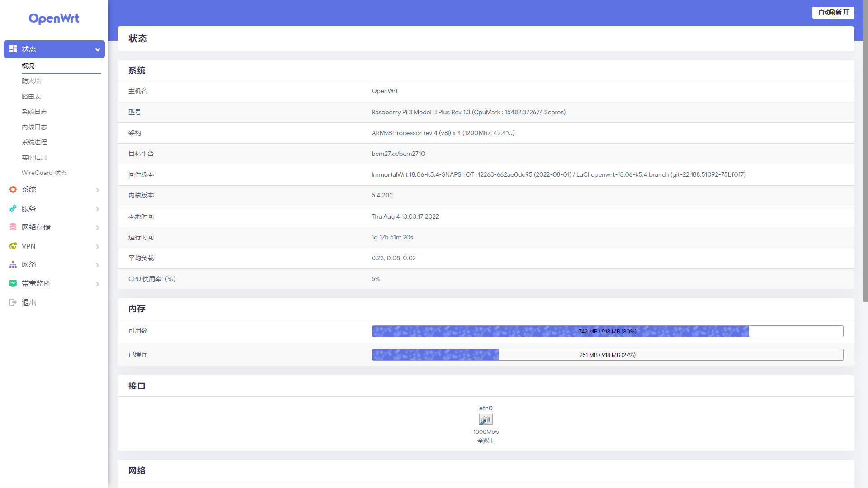Click the 状态 grid icon in sidebar
Viewport: 868px width, 488px height.
pyautogui.click(x=13, y=49)
